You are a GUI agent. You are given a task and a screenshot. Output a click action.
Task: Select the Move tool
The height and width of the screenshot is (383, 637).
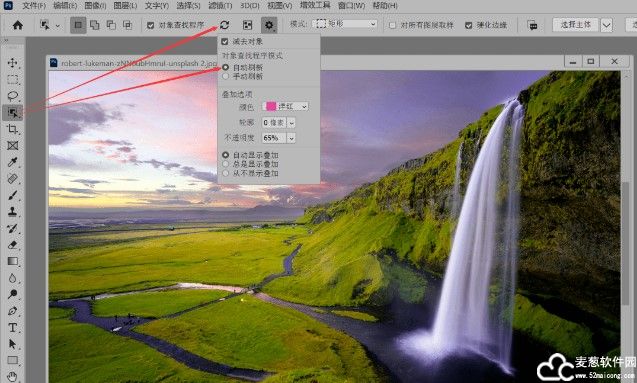click(13, 63)
